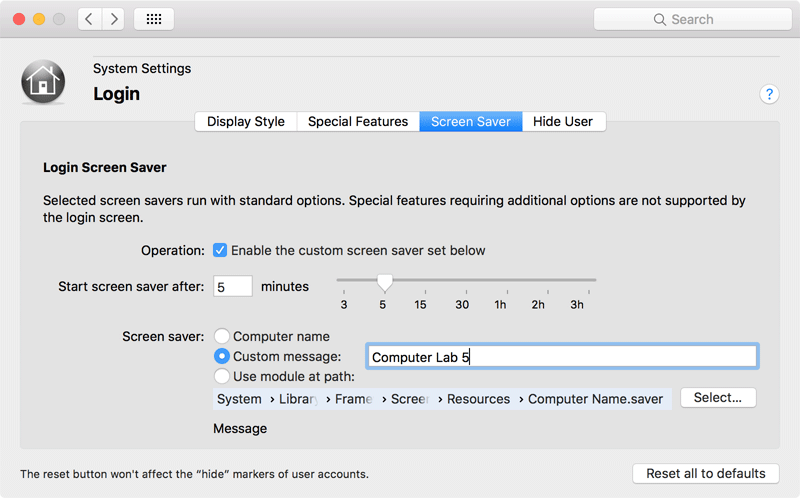
Task: Click the Select... button
Action: (x=718, y=397)
